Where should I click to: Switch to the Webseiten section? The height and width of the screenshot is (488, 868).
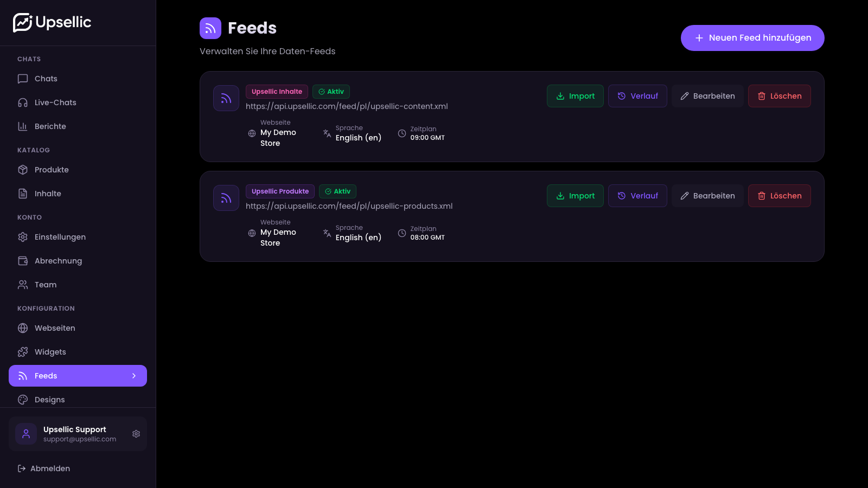[55, 328]
